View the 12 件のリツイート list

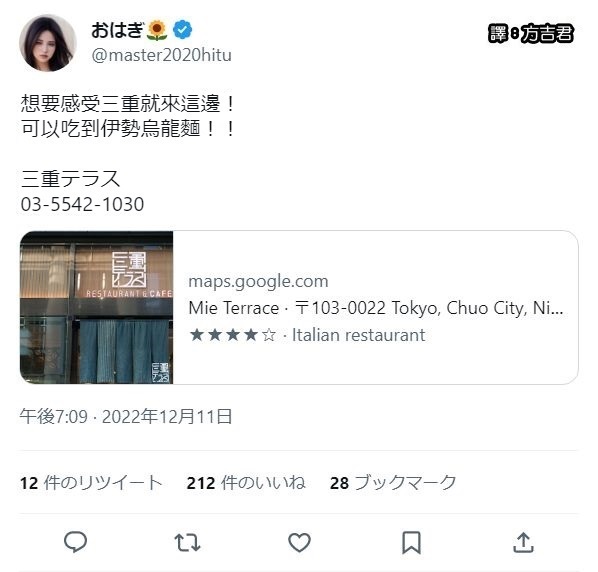coord(91,483)
